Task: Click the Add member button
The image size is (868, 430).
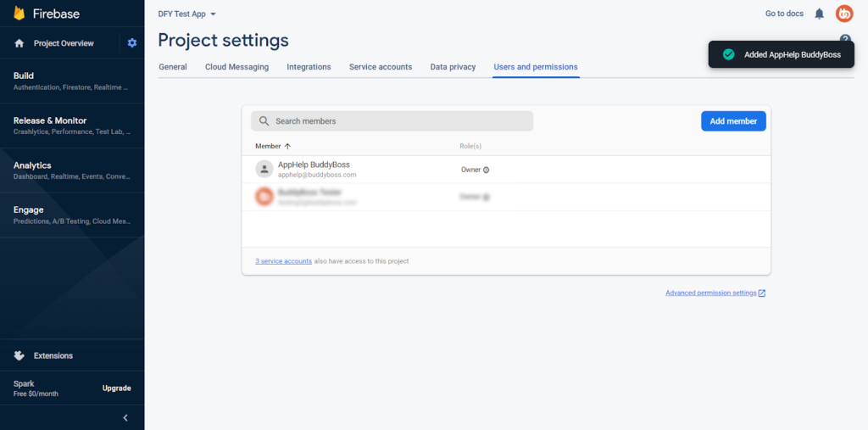Action: click(733, 121)
